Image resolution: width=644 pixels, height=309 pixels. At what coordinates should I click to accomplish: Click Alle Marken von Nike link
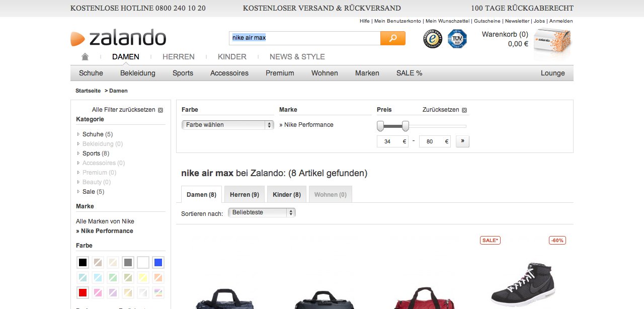(105, 221)
